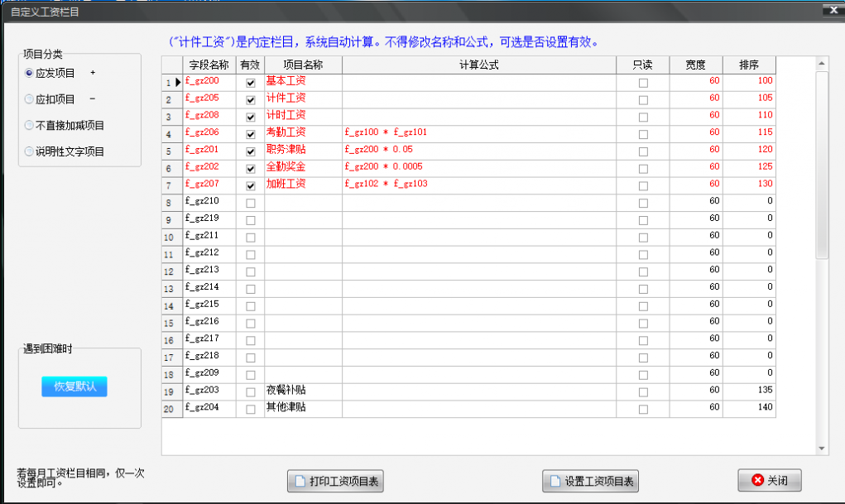Image resolution: width=845 pixels, height=504 pixels.
Task: Check 只读 for 考勤工资 row
Action: click(x=643, y=134)
